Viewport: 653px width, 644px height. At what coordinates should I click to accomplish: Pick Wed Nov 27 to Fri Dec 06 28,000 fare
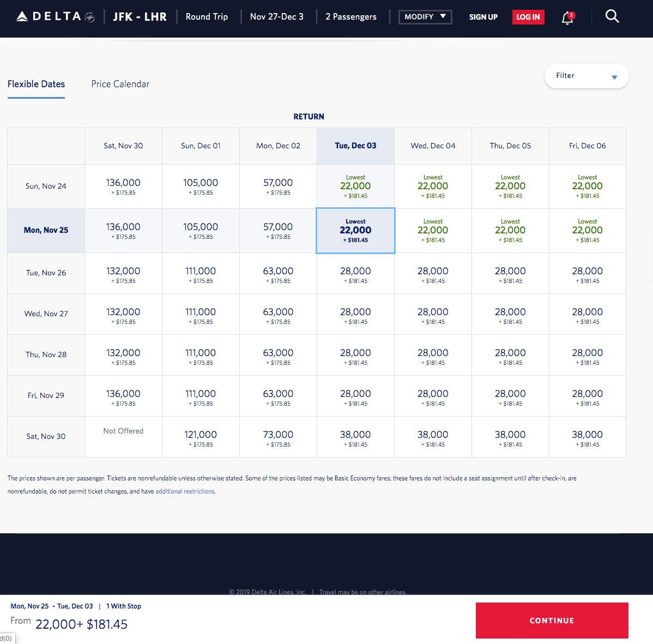click(x=587, y=314)
